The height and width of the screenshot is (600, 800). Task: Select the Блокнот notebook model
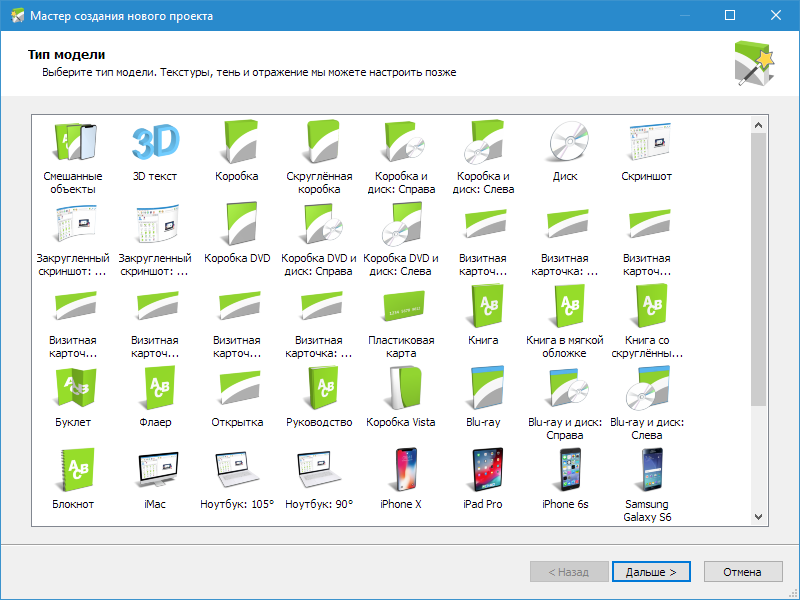[x=73, y=471]
